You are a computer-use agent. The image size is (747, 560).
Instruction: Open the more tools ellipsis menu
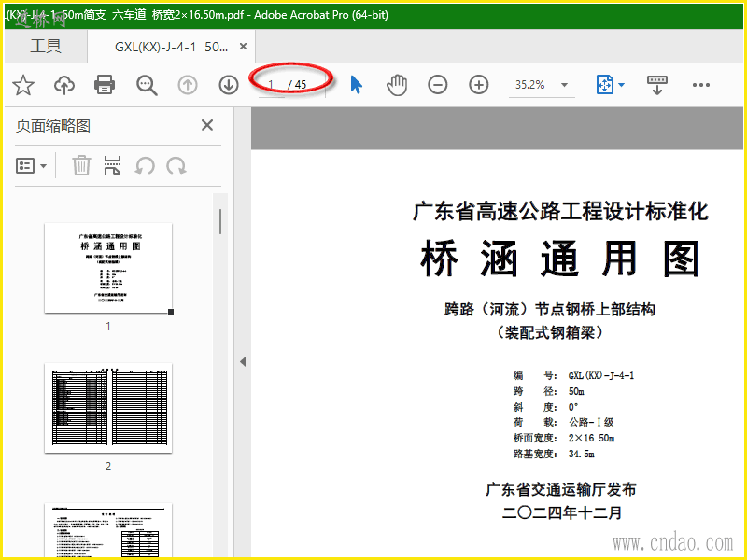click(x=701, y=85)
